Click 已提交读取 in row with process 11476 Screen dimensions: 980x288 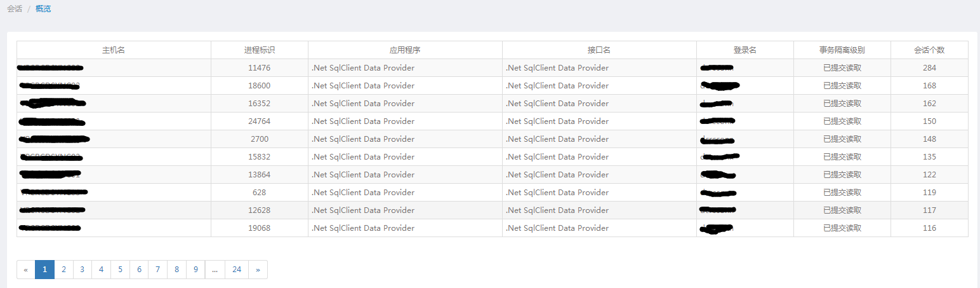tap(842, 68)
